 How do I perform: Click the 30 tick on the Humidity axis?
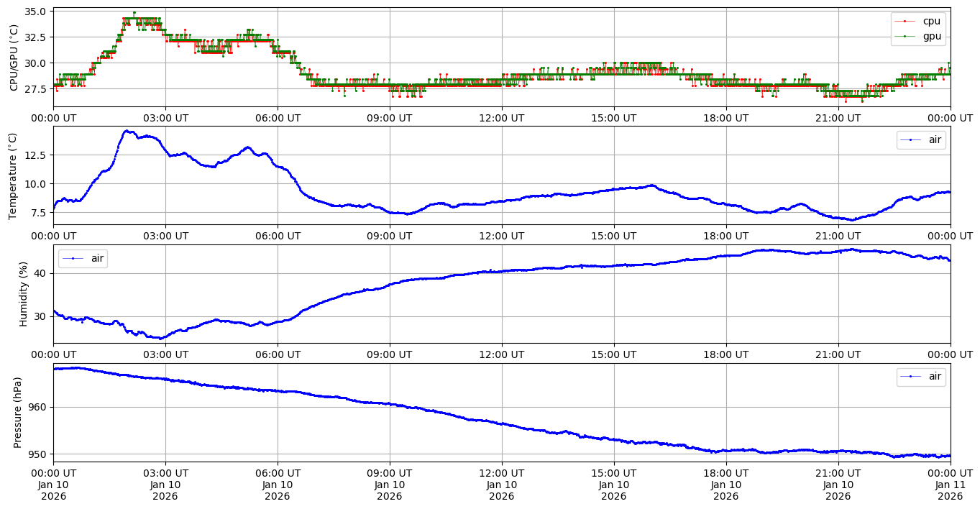(40, 316)
